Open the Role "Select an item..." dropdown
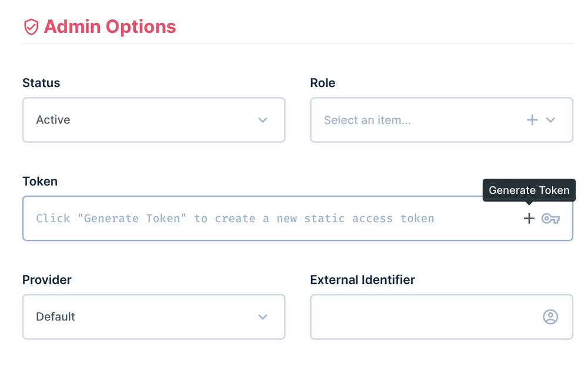Image resolution: width=588 pixels, height=365 pixels. pyautogui.click(x=412, y=120)
